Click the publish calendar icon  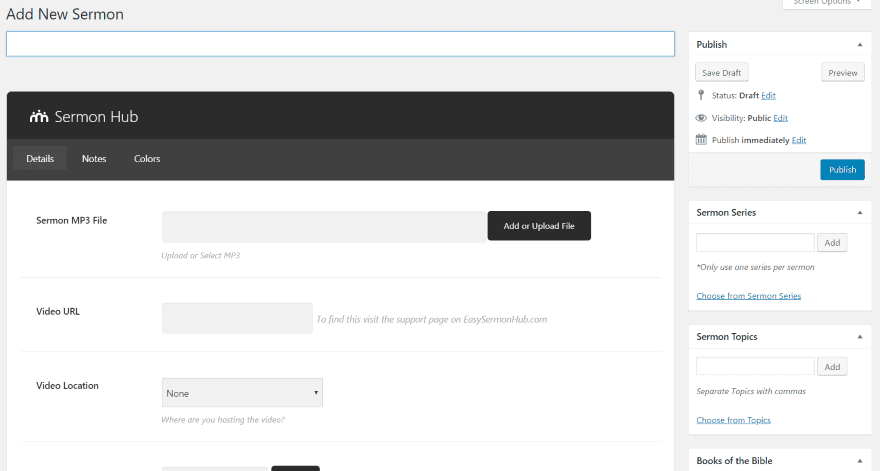[x=701, y=140]
